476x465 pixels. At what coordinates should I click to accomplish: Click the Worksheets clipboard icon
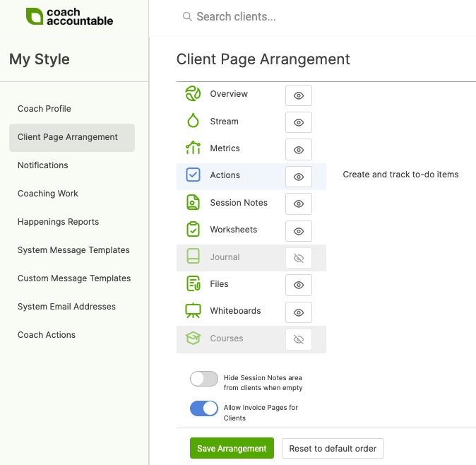193,230
